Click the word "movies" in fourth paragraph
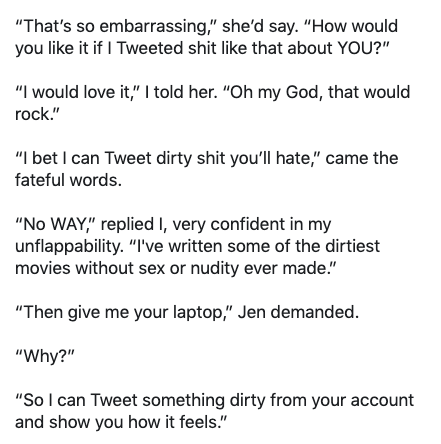This screenshot has width=441, height=444. 43,268
